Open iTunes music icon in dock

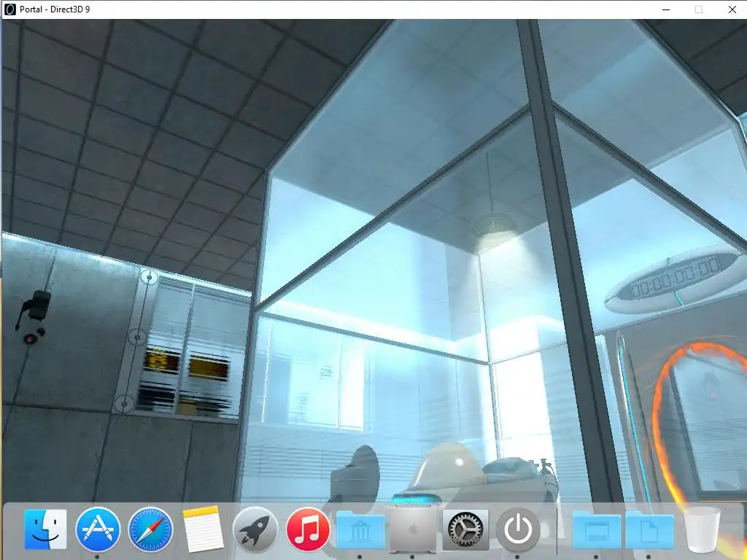[308, 529]
